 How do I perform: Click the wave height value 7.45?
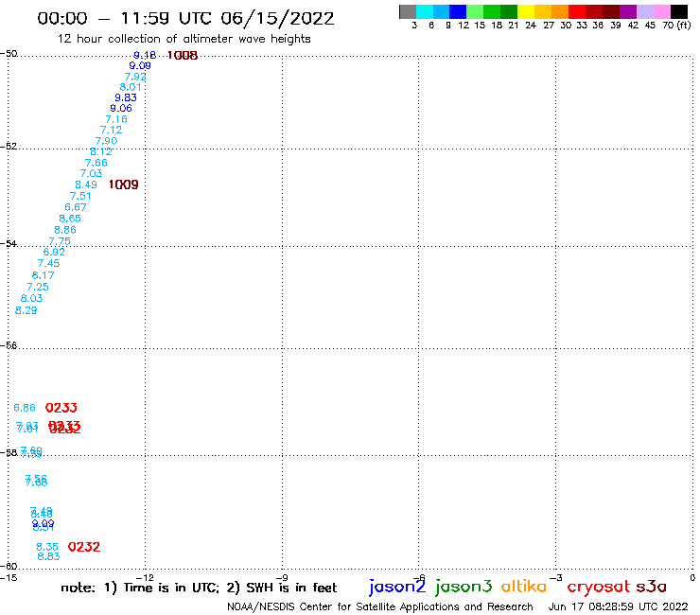[48, 264]
